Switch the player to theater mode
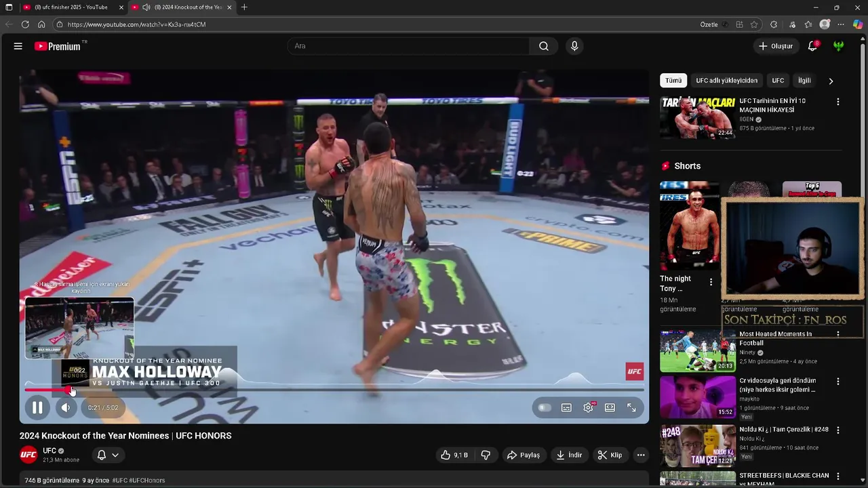This screenshot has height=488, width=868. pyautogui.click(x=610, y=407)
